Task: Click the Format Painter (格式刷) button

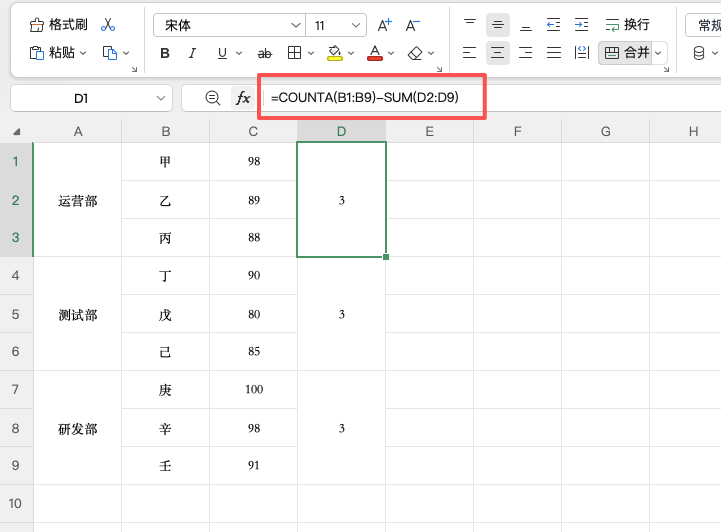Action: point(58,25)
